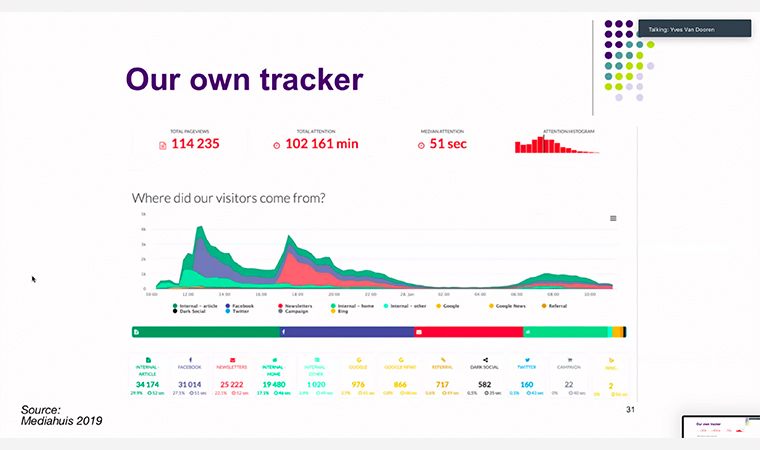Click the Twitter bird icon
760x450 pixels.
coord(527,360)
